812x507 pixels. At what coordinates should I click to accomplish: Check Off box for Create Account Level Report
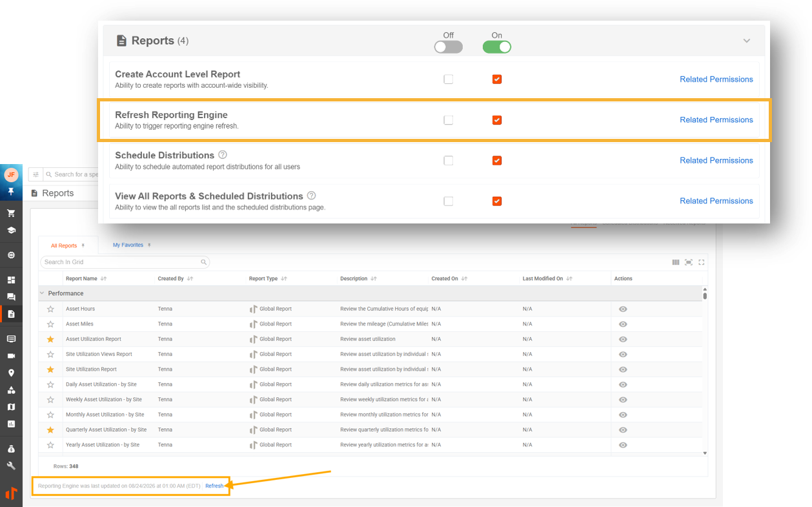[x=449, y=79]
